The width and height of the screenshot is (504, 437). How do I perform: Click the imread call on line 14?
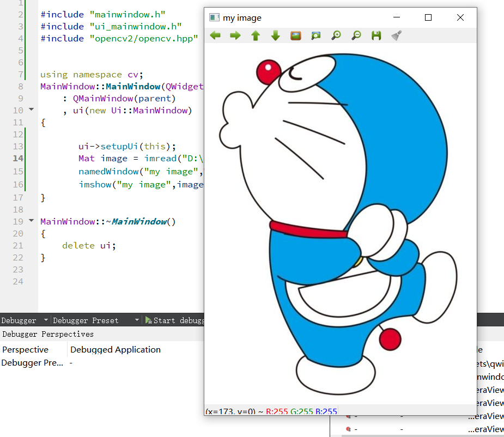160,158
